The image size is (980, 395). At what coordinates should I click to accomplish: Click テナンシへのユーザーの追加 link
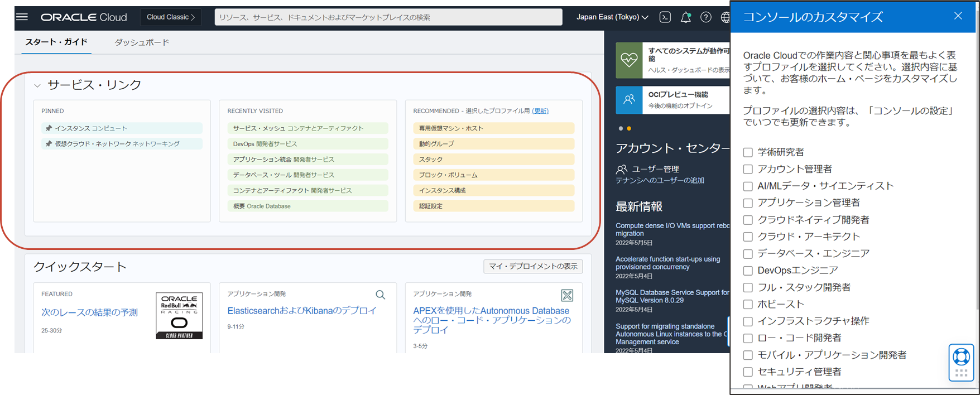(x=660, y=181)
